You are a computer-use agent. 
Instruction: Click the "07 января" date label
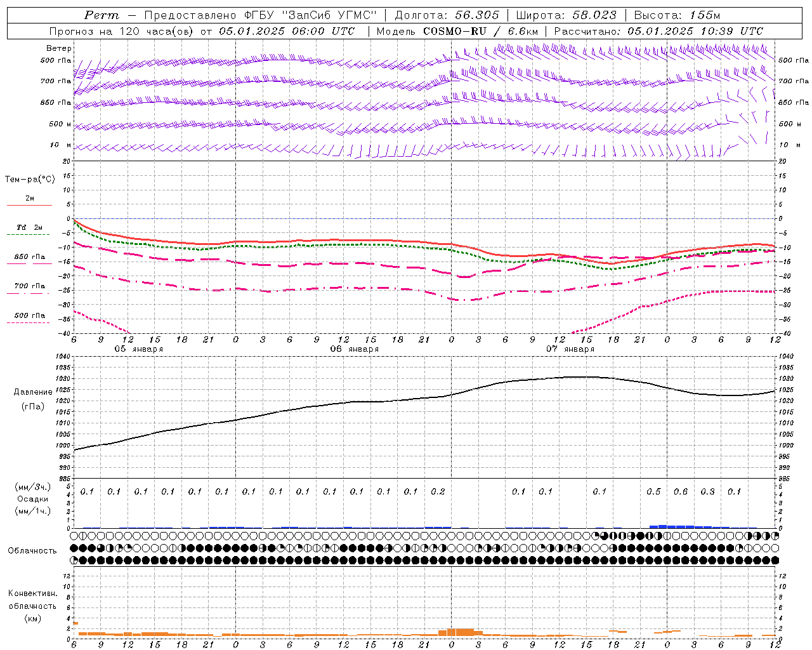click(570, 349)
